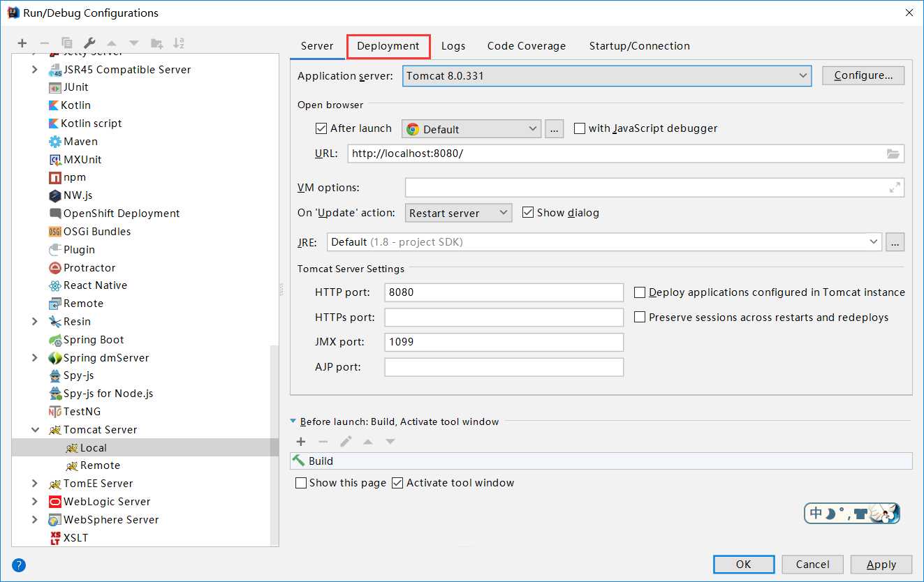The width and height of the screenshot is (924, 582).
Task: Click the HTTP port input field
Action: 504,292
